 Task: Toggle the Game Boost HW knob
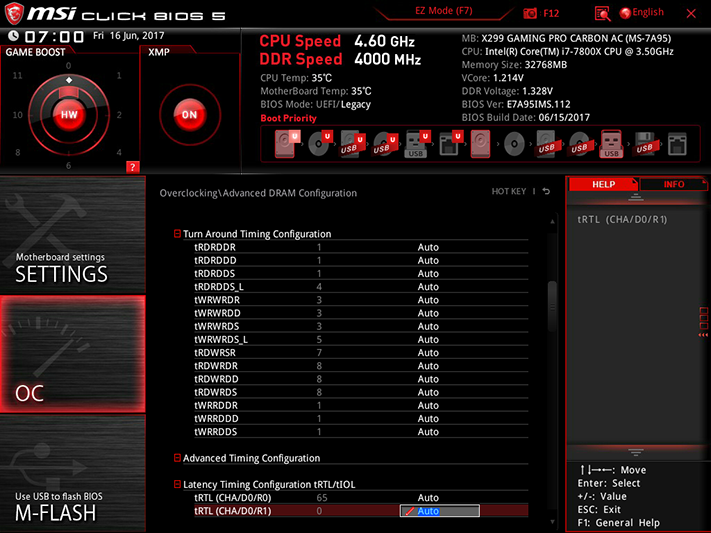point(69,114)
